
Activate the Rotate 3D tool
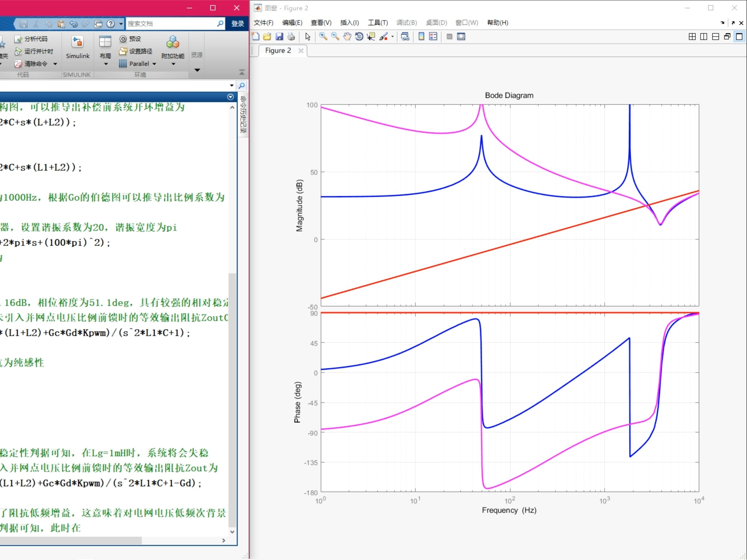pos(359,37)
